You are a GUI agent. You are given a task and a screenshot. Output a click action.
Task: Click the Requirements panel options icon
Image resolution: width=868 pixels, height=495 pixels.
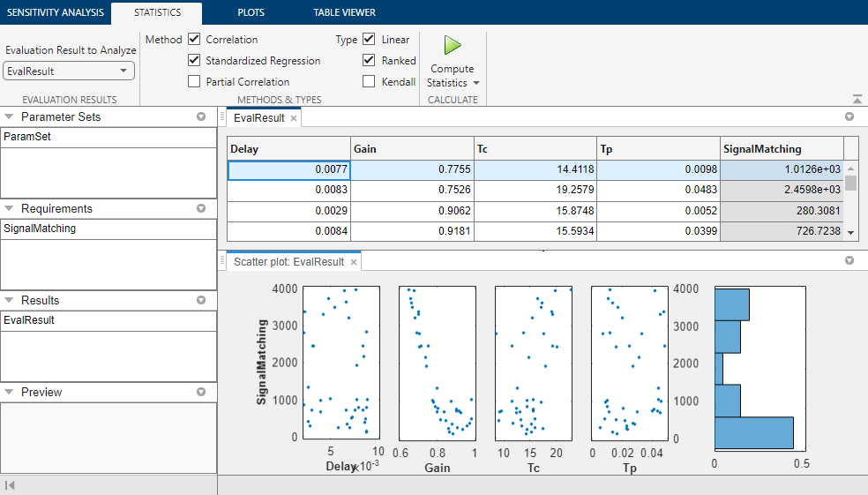click(x=201, y=209)
